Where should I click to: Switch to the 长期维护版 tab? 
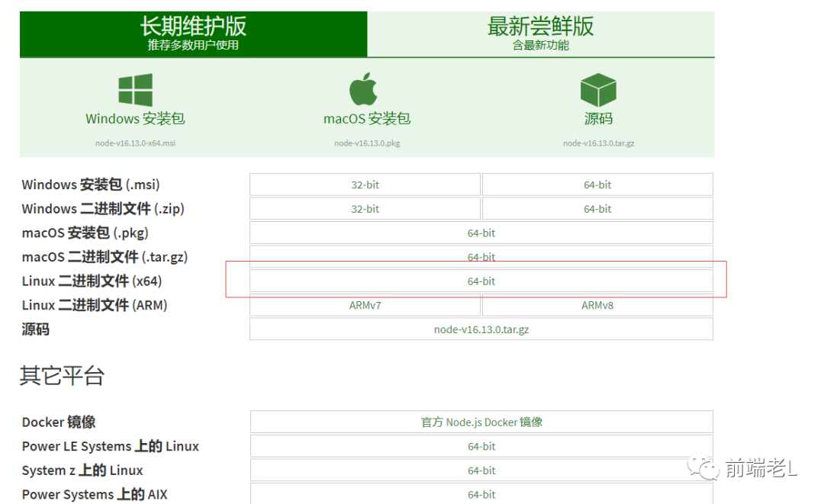tap(193, 34)
